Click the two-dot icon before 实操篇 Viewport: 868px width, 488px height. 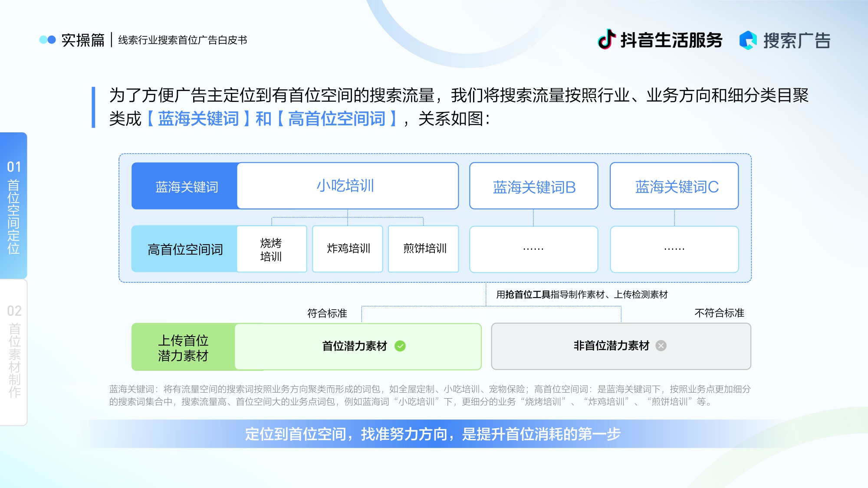click(x=47, y=40)
